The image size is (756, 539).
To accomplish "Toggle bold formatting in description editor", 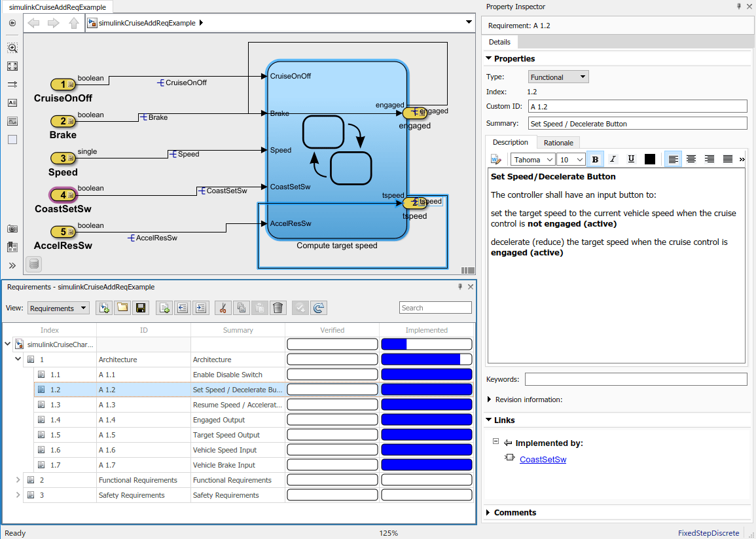I will 596,159.
